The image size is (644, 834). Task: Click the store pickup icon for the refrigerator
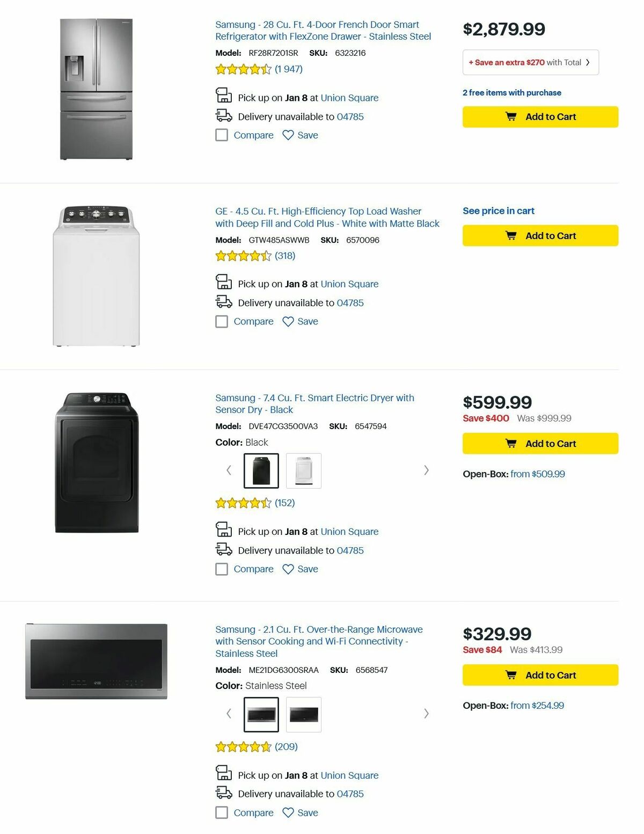click(x=224, y=96)
